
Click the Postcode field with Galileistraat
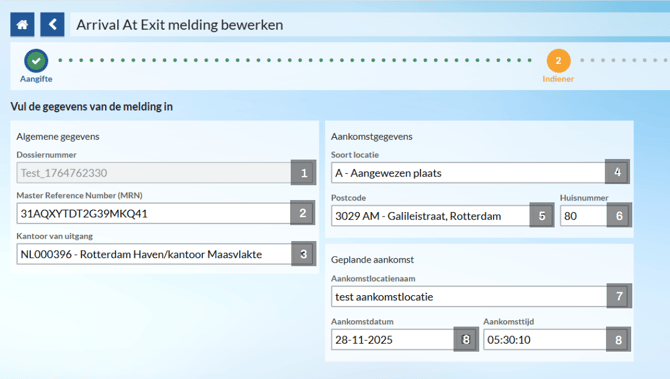431,216
